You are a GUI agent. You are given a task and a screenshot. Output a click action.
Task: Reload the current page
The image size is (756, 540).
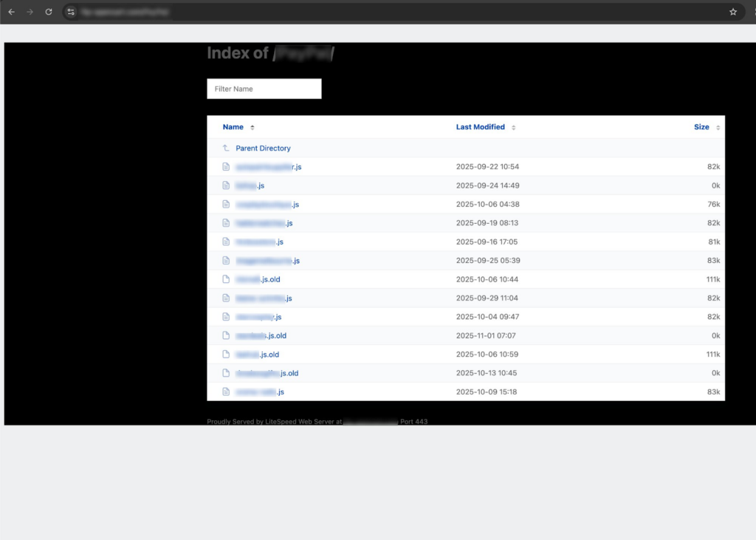pos(49,12)
